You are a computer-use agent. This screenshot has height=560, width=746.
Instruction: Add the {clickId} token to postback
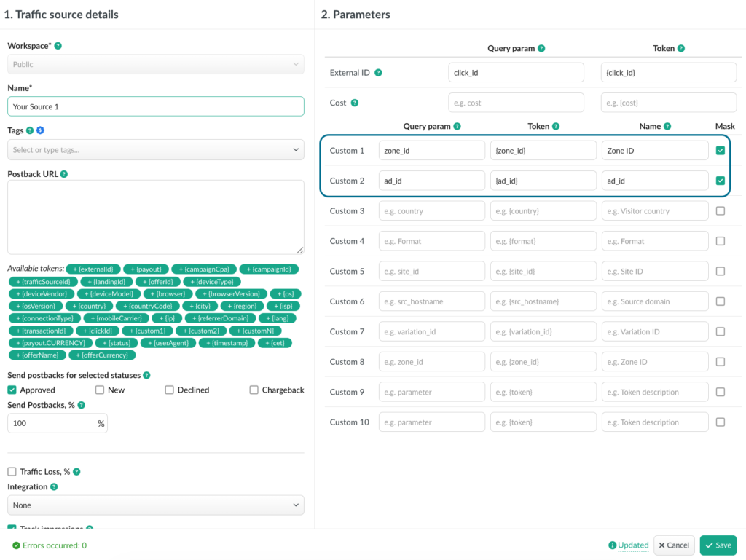tap(97, 331)
